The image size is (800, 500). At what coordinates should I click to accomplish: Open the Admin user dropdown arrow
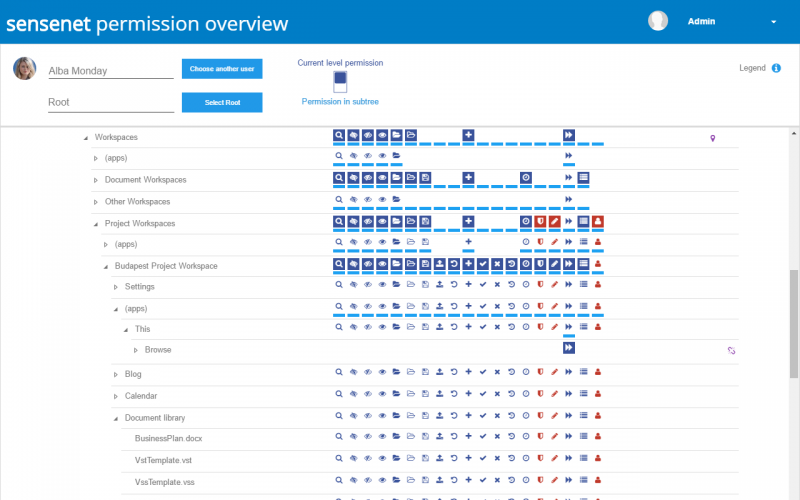pyautogui.click(x=773, y=22)
